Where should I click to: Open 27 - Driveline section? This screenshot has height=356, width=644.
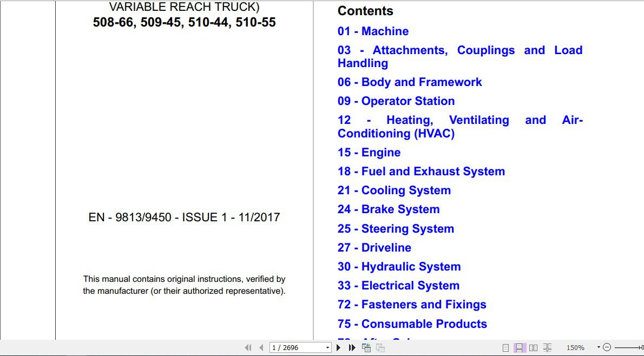(374, 248)
